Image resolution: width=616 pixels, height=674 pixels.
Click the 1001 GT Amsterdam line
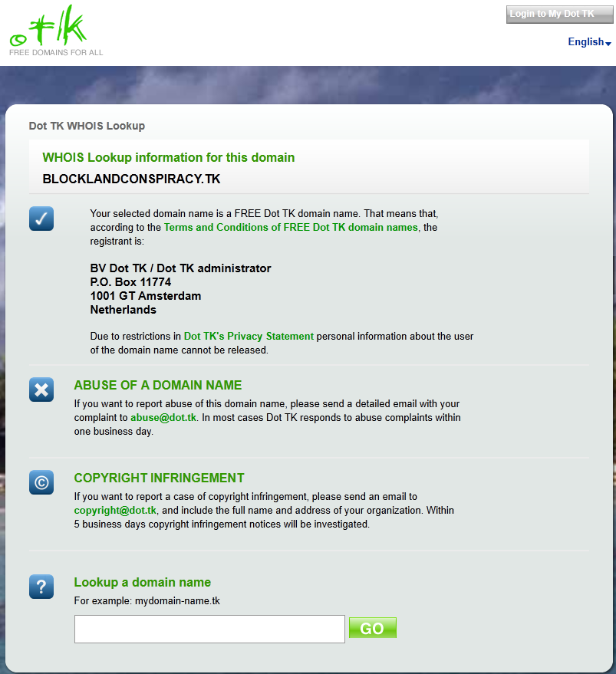pos(146,296)
